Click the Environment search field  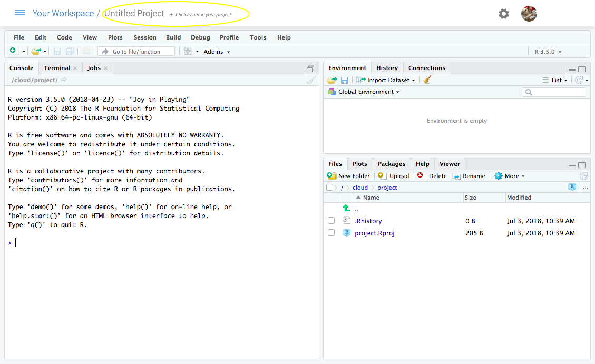tap(553, 92)
